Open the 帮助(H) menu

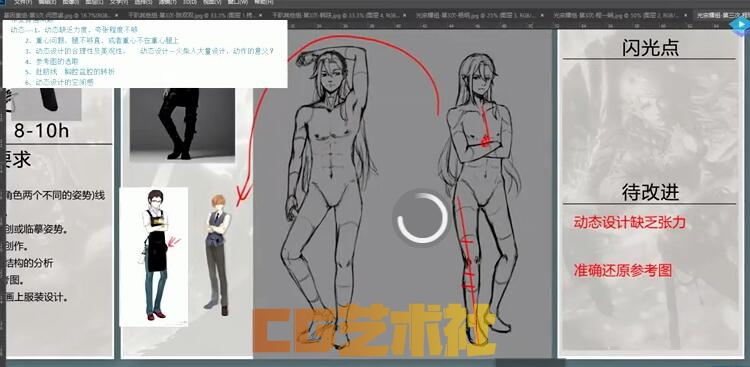click(264, 2)
